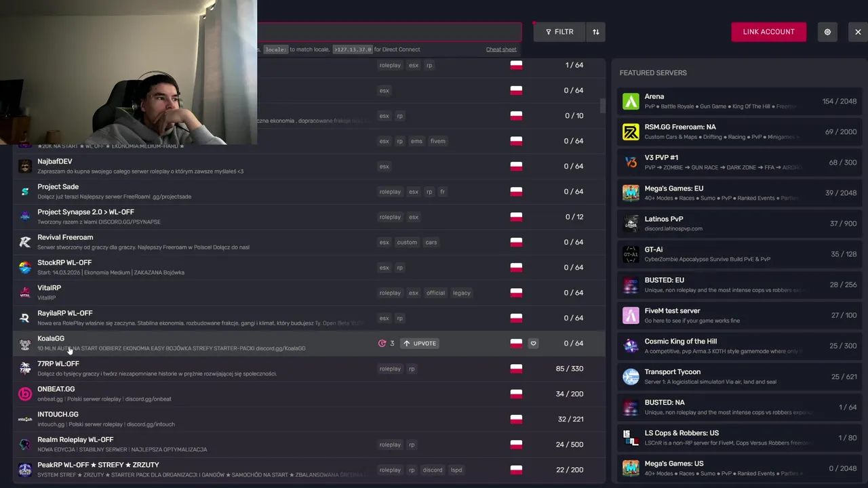Click 'fivem' tag in top rows
Screen dimensions: 868x488
[x=437, y=141]
